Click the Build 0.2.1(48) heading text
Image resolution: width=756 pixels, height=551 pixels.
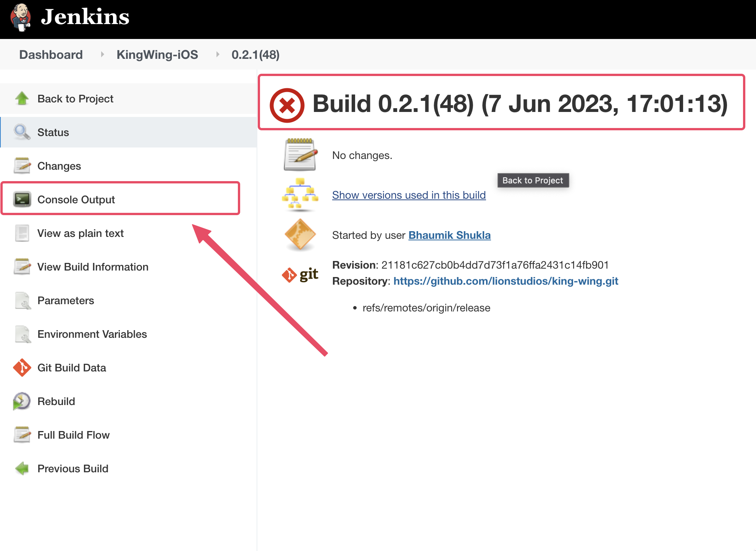(520, 104)
